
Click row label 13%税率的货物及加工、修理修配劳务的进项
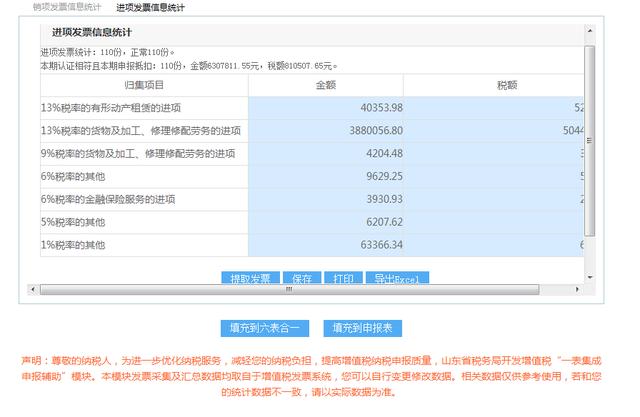tap(141, 131)
